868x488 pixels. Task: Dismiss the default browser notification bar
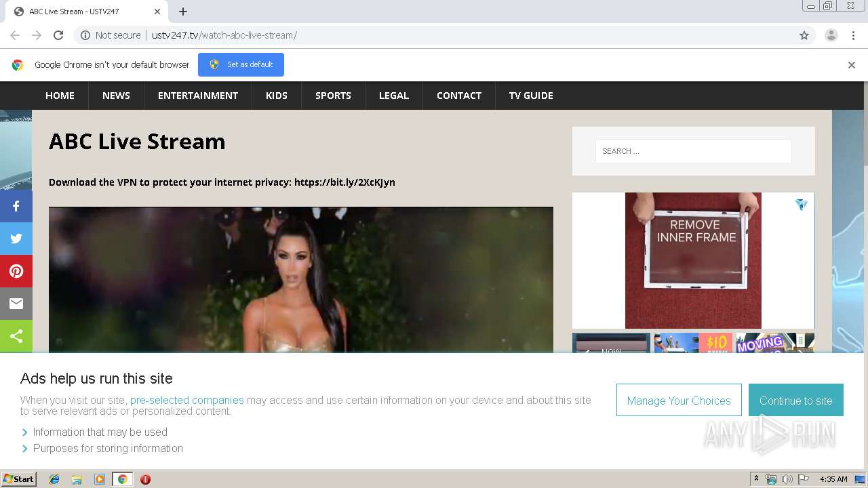click(x=852, y=65)
